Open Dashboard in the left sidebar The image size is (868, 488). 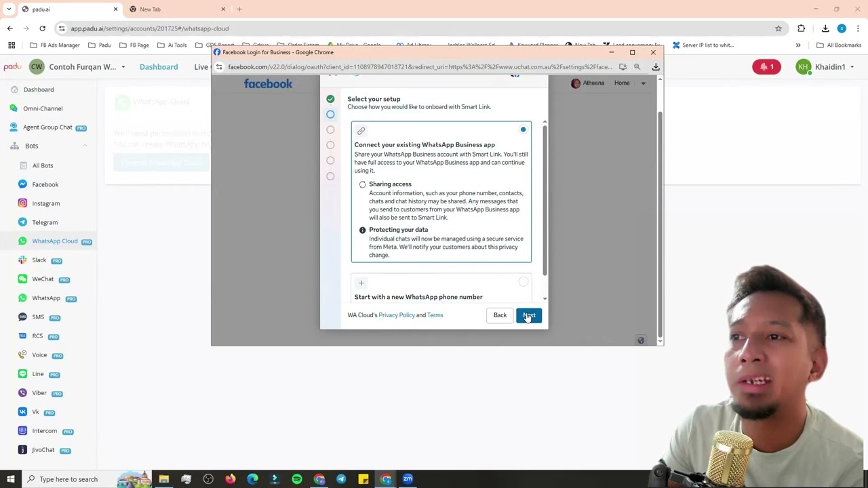pos(39,89)
